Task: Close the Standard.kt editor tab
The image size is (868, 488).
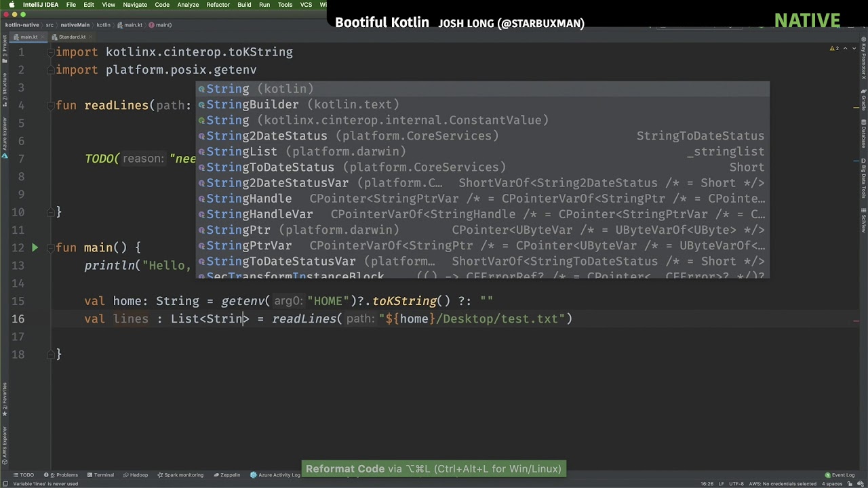Action: coord(91,37)
